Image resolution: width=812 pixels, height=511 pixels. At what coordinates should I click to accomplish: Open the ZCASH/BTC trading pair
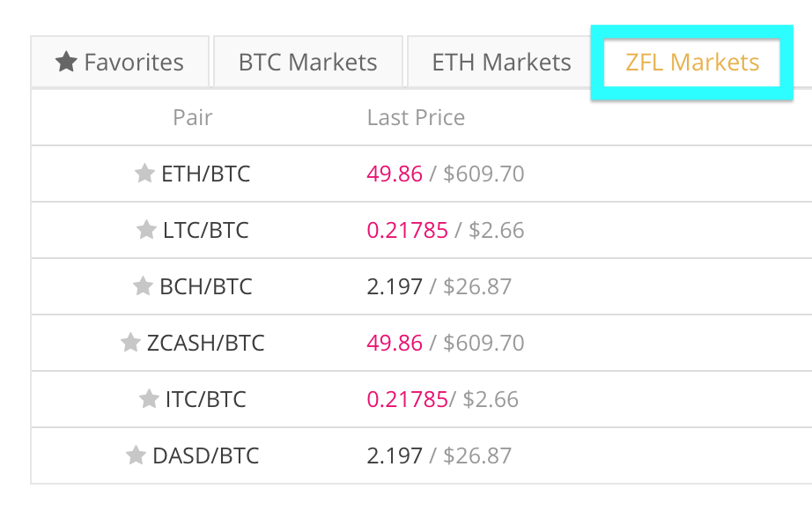(x=206, y=343)
